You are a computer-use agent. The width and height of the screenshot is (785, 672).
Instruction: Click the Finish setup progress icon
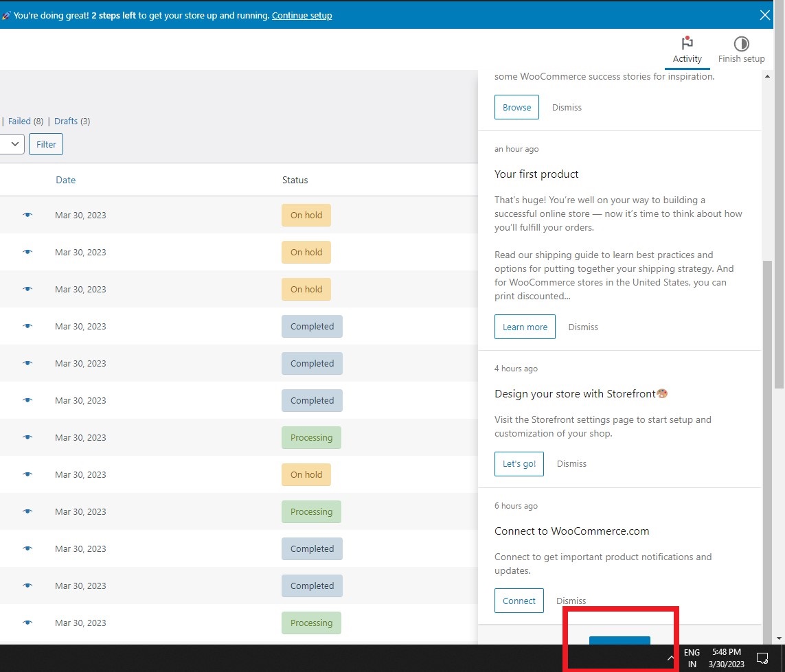point(741,45)
